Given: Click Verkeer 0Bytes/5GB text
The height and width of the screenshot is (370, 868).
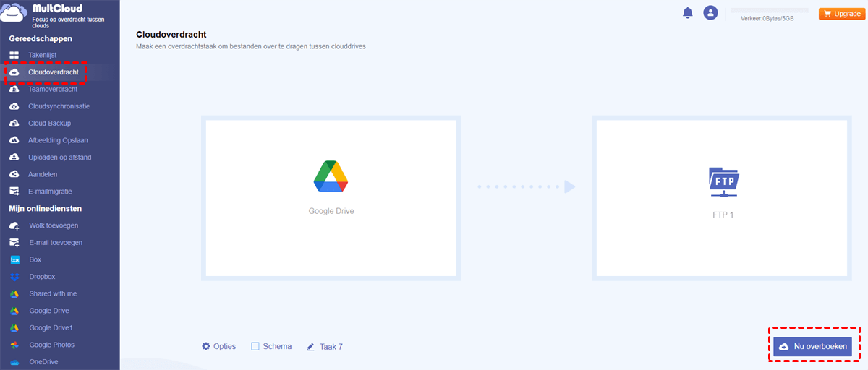Looking at the screenshot, I should (x=767, y=19).
